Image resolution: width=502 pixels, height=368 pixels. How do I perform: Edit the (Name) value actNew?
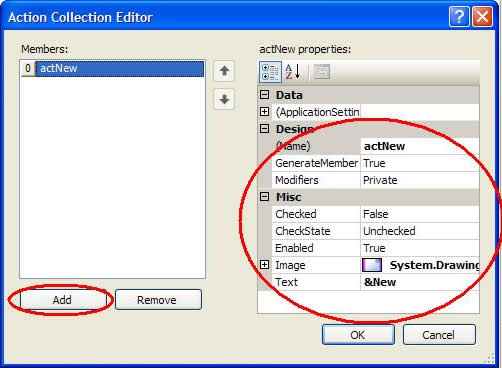(420, 146)
